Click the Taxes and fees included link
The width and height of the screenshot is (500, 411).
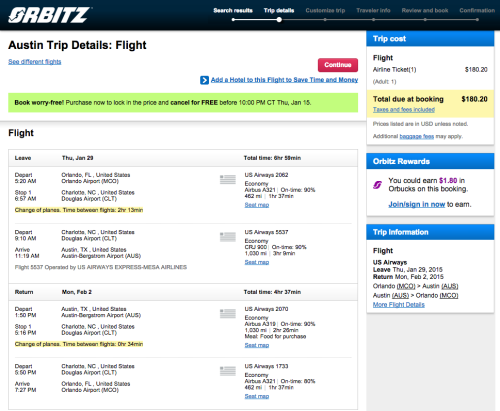click(x=404, y=109)
